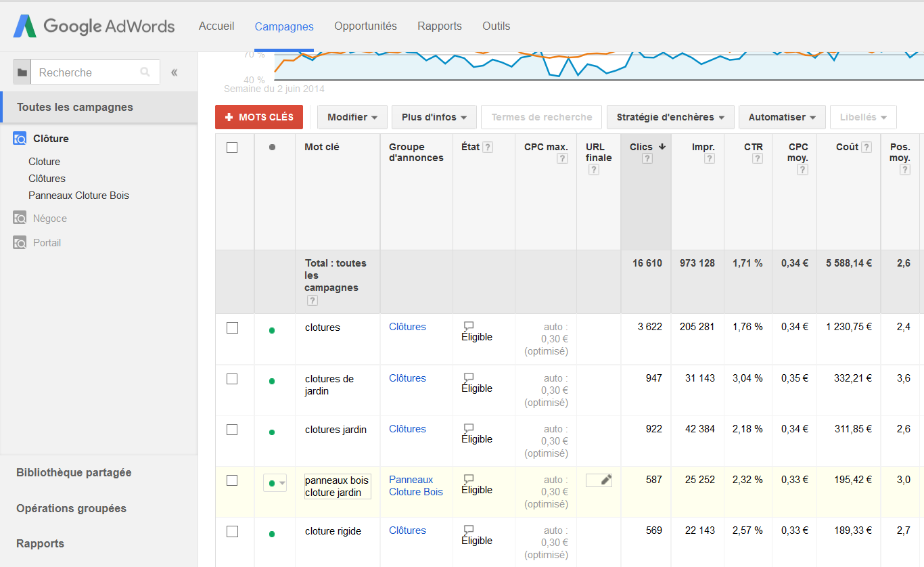
Task: Open the help icon next to État
Action: click(488, 148)
